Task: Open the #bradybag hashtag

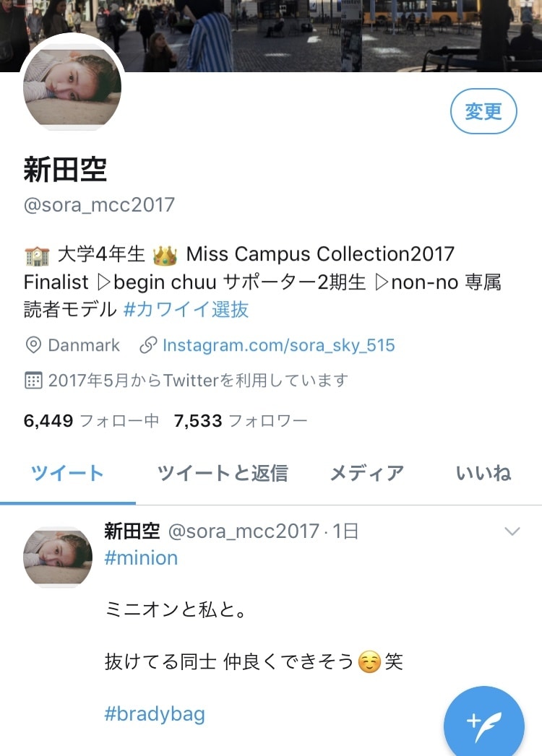Action: tap(155, 714)
